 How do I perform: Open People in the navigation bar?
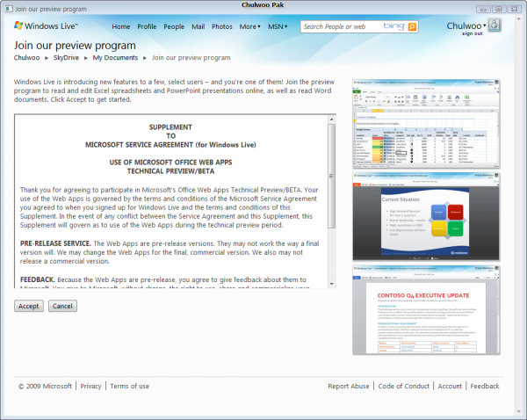174,26
